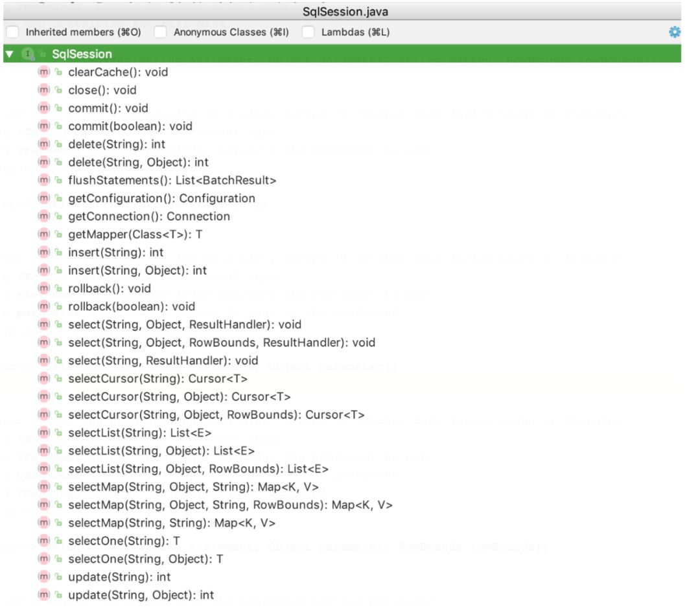Select rollback(): void method

point(110,288)
